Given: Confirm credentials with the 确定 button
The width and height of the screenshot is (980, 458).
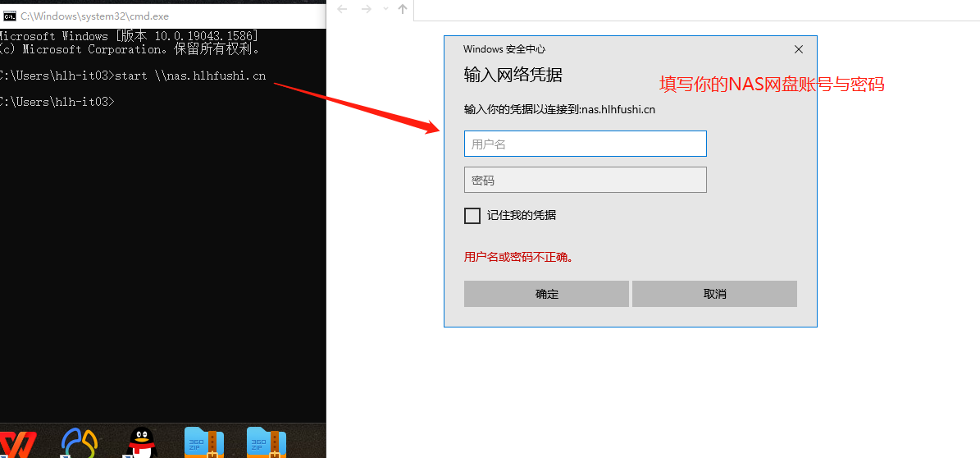Looking at the screenshot, I should (546, 294).
